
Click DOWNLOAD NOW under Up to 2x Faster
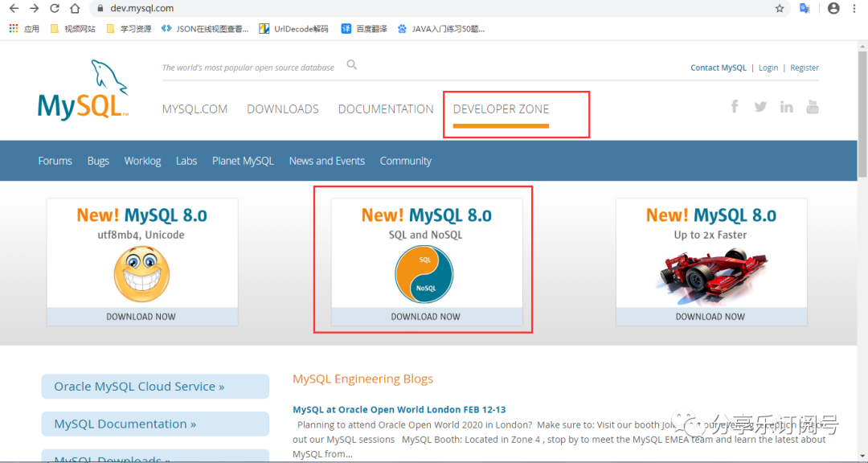[x=710, y=317]
